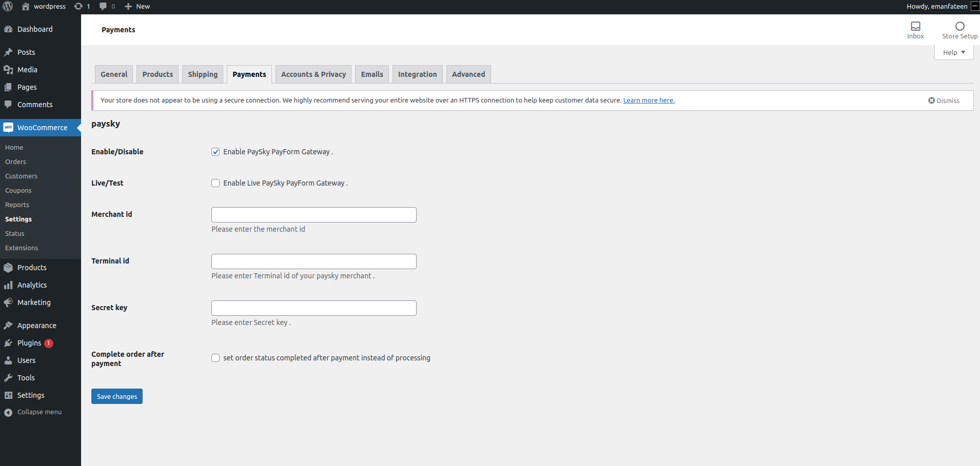Viewport: 980px width, 466px height.
Task: Switch to the Advanced tab
Action: click(x=468, y=74)
